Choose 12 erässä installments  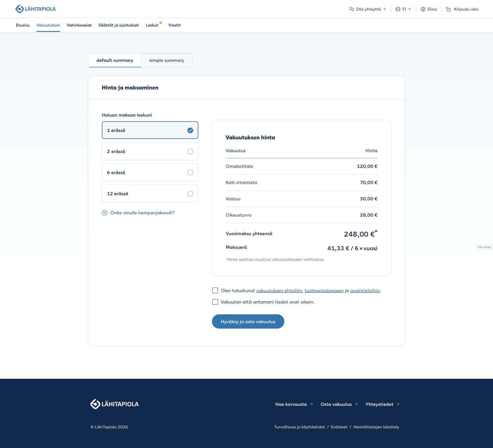click(x=150, y=194)
